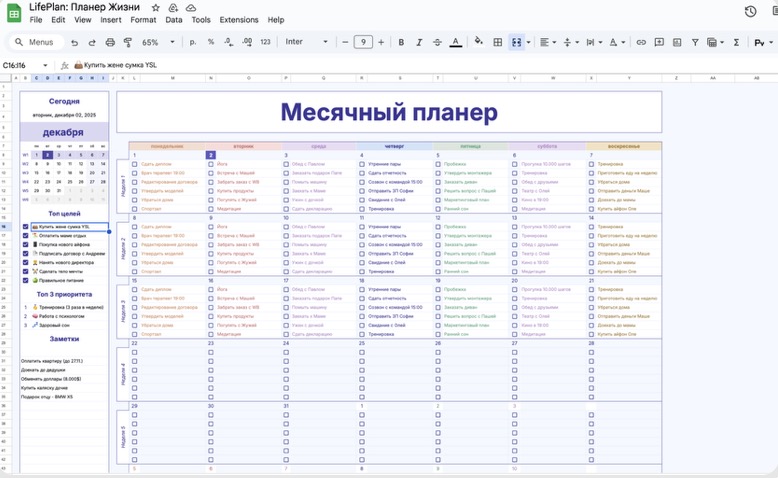The image size is (778, 478).
Task: Insert a comment from the toolbar
Action: coord(659,43)
